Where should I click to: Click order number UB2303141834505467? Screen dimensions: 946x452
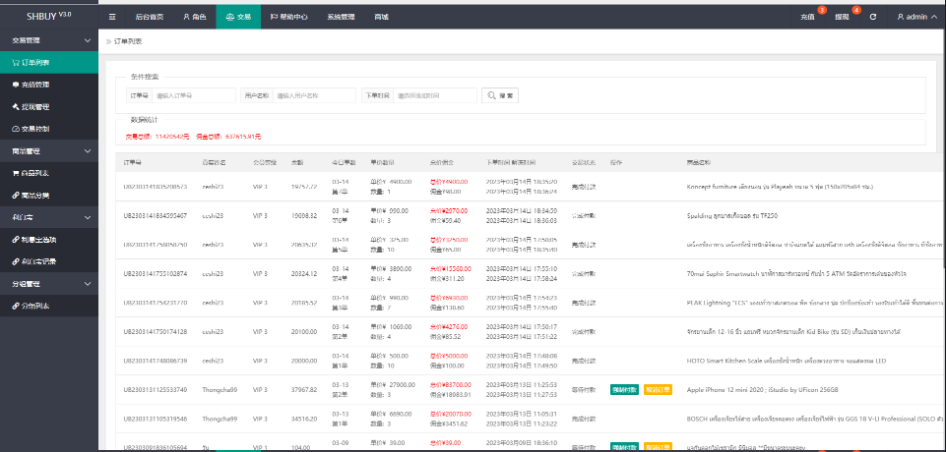[x=155, y=215]
